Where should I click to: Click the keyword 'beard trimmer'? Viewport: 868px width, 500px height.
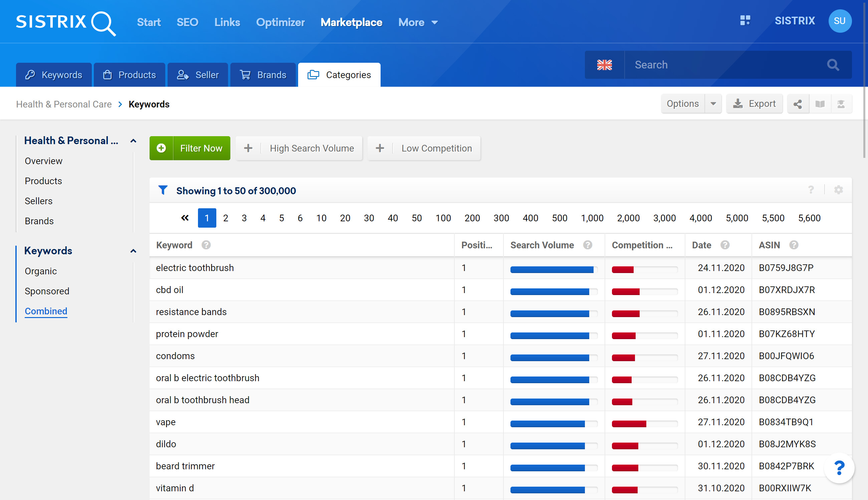[185, 466]
